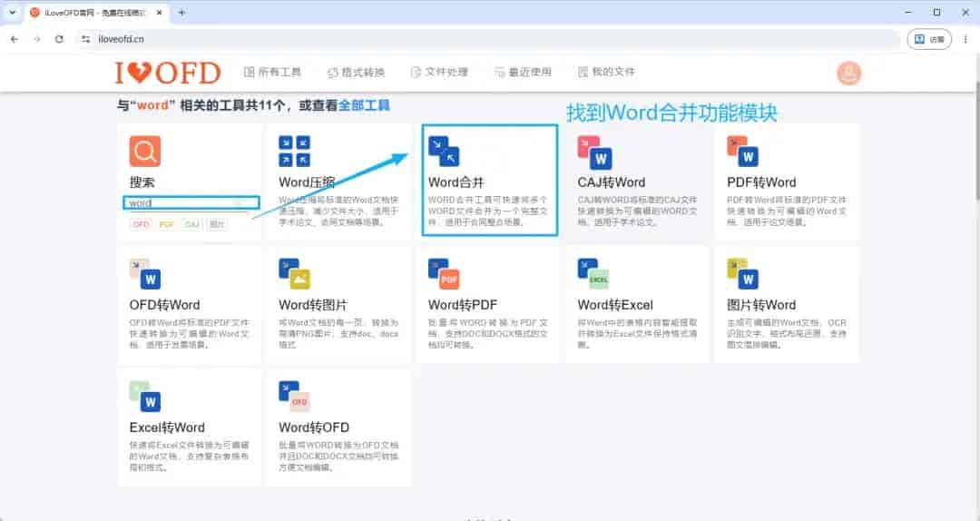Click the 图片转Word card title
Screen dimensions: 980x521
(761, 305)
